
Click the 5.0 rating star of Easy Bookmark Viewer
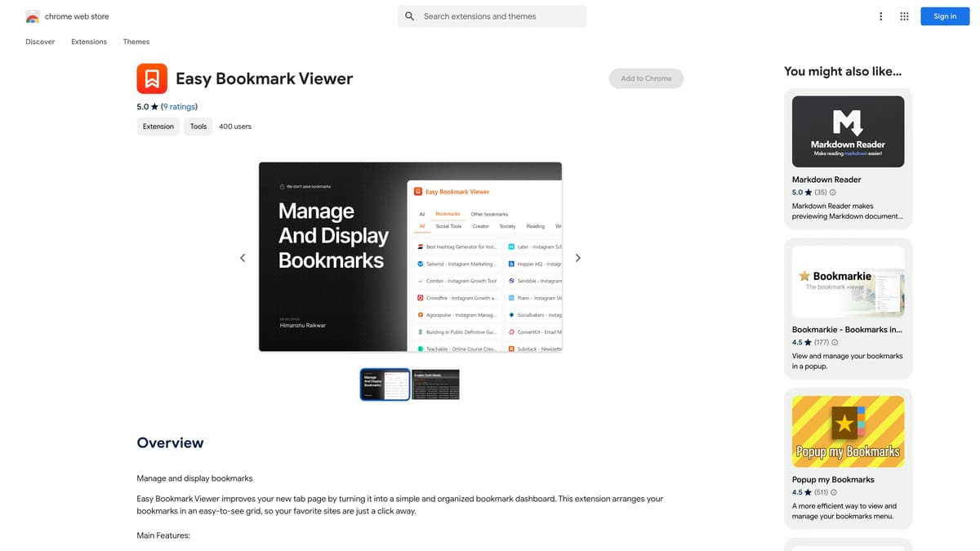tap(155, 107)
